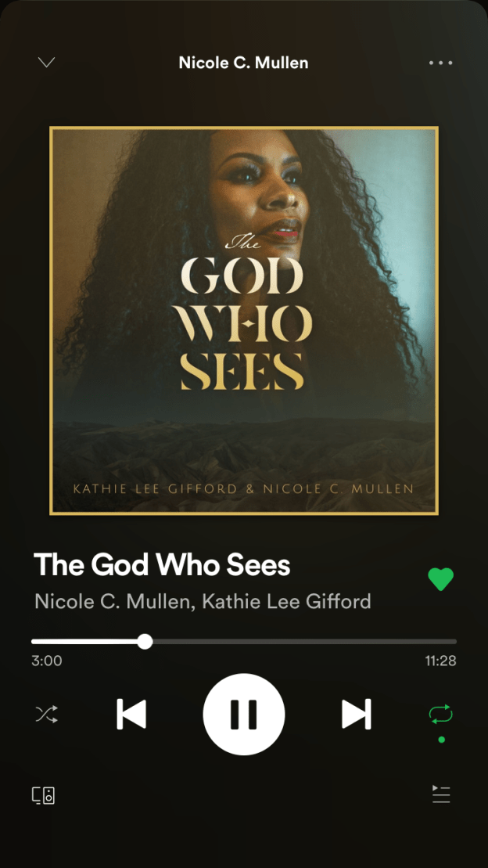This screenshot has height=868, width=488.
Task: Skip to the next track
Action: 357,714
